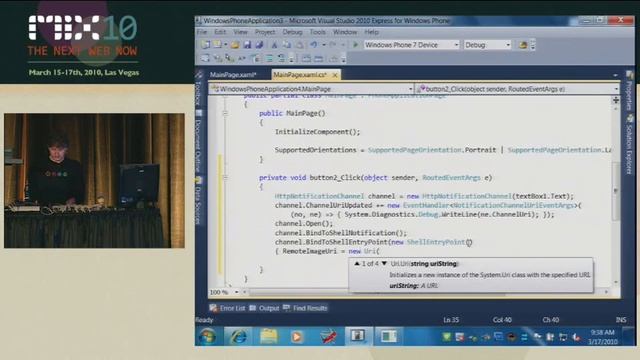This screenshot has height=360, width=640.
Task: Open Windows Media Player from taskbar
Action: (x=297, y=337)
